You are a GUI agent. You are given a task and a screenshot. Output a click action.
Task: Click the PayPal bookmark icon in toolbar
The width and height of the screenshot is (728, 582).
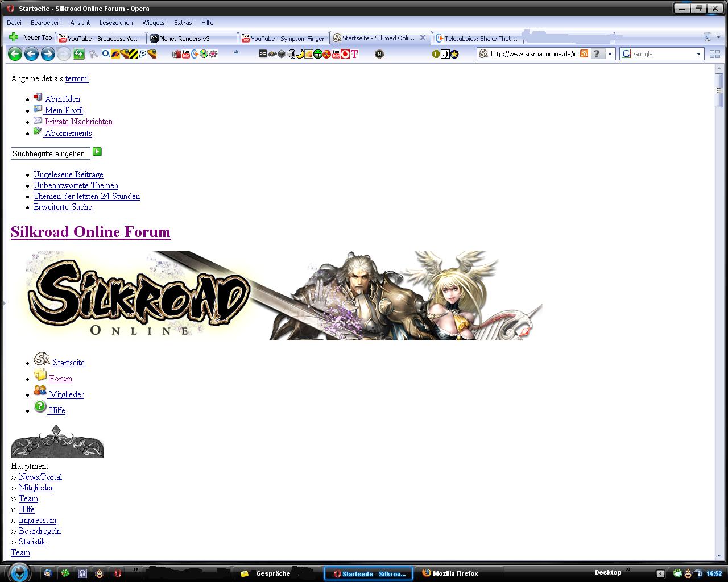143,54
